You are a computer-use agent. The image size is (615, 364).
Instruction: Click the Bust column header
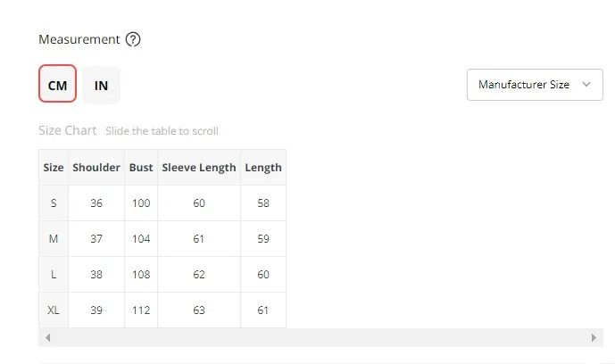click(141, 168)
